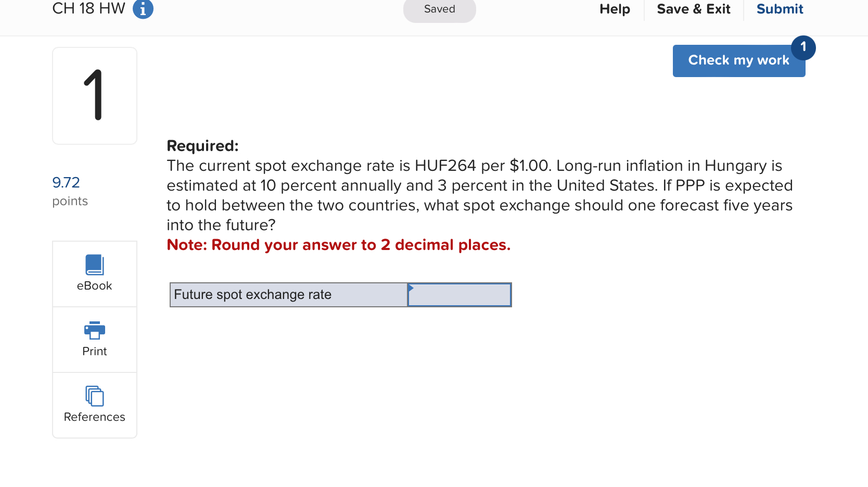Click the red rounding note text

(x=338, y=245)
